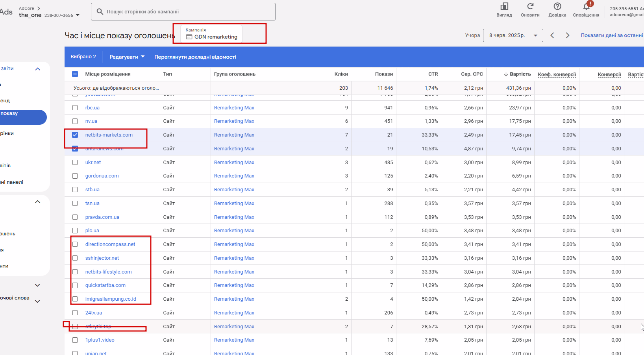Image resolution: width=644 pixels, height=355 pixels.
Task: Open the Редагувати dropdown
Action: [x=127, y=57]
